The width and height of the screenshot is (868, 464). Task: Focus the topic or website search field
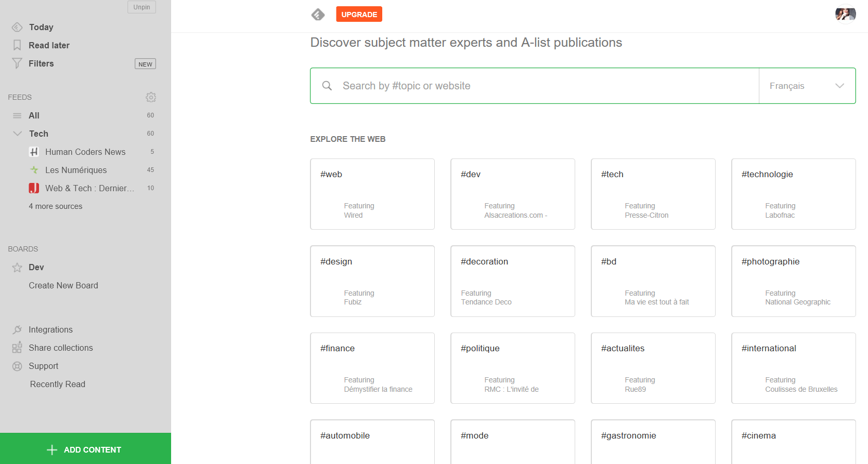tap(535, 86)
